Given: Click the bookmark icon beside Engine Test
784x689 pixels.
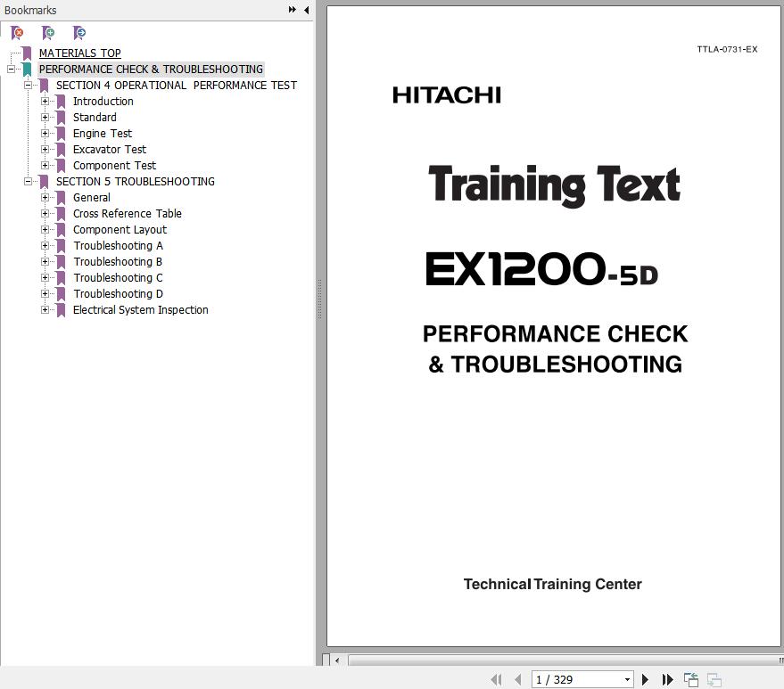Looking at the screenshot, I should (x=61, y=134).
